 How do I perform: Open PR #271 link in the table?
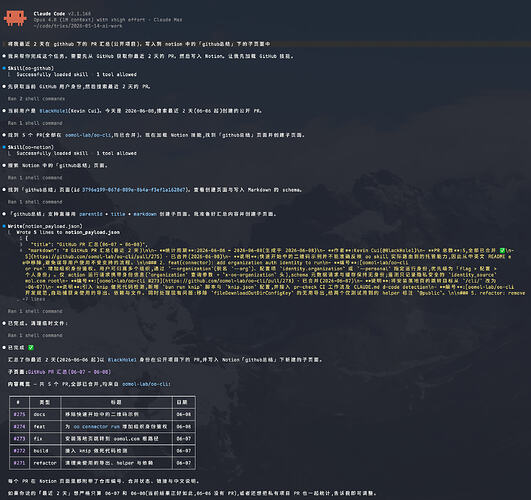[x=19, y=463]
